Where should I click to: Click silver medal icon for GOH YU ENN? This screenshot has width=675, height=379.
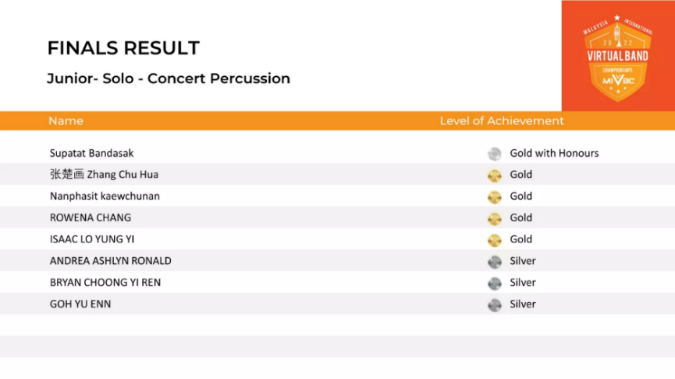[x=495, y=304]
